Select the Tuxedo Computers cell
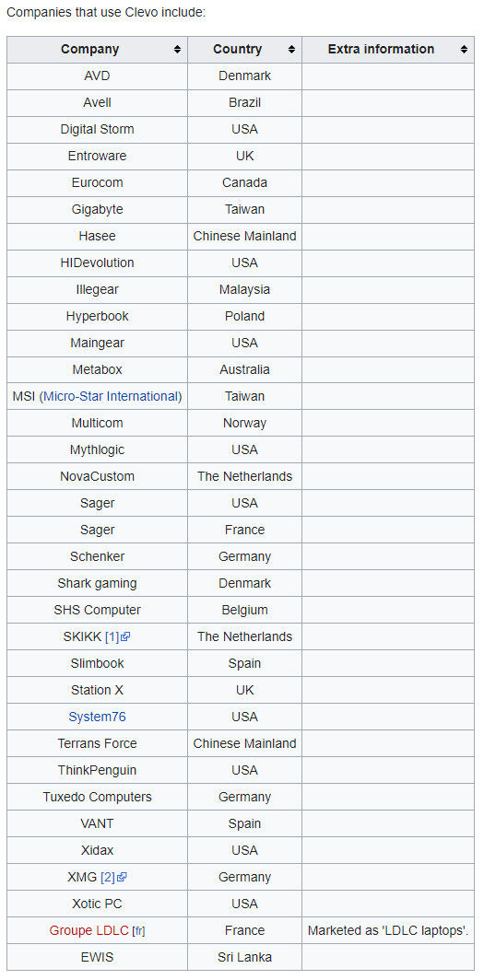This screenshot has height=980, width=484. 97,797
